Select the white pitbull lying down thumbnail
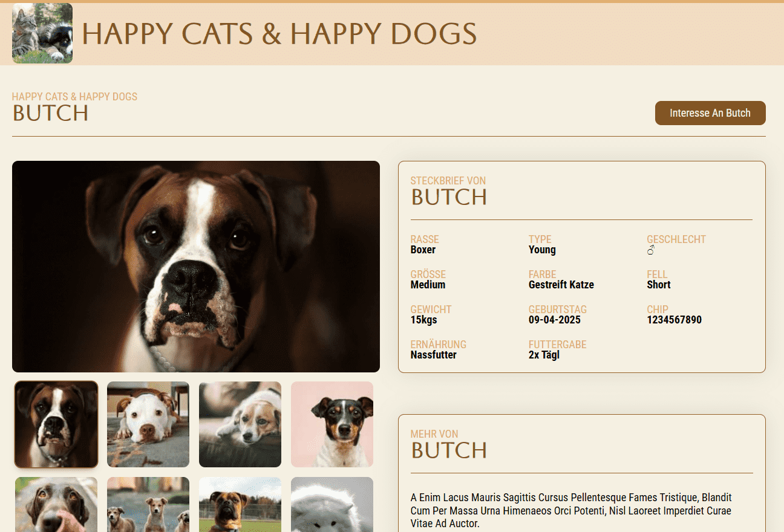The height and width of the screenshot is (532, 784). (x=148, y=424)
